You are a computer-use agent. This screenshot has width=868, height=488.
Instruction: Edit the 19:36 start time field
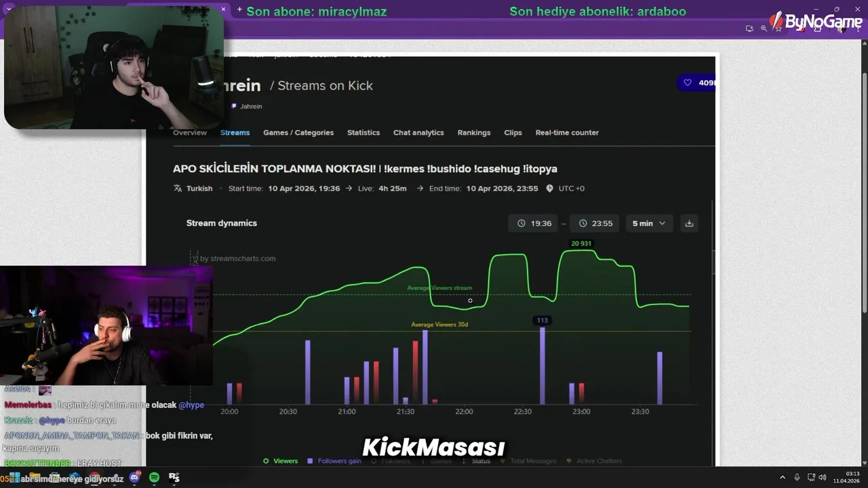pos(534,223)
